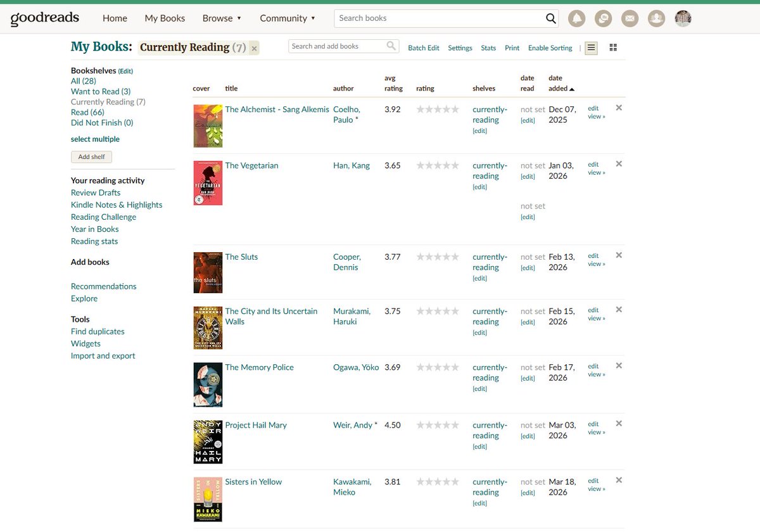760x532 pixels.
Task: Click the magnifier in Search and add books
Action: click(x=391, y=46)
